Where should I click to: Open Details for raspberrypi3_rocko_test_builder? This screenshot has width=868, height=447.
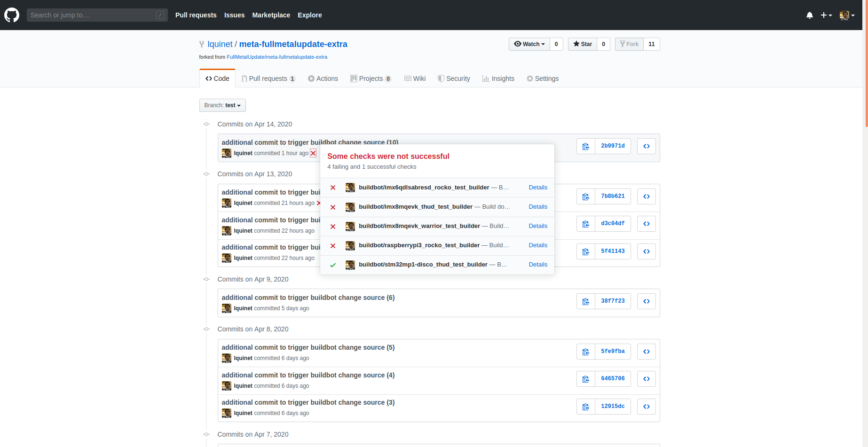pyautogui.click(x=538, y=245)
